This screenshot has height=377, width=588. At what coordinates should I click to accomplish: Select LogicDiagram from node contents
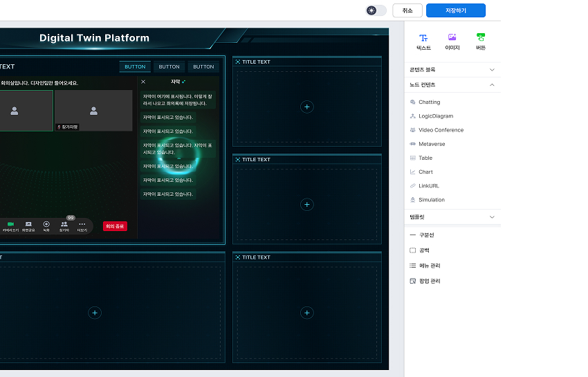[436, 116]
